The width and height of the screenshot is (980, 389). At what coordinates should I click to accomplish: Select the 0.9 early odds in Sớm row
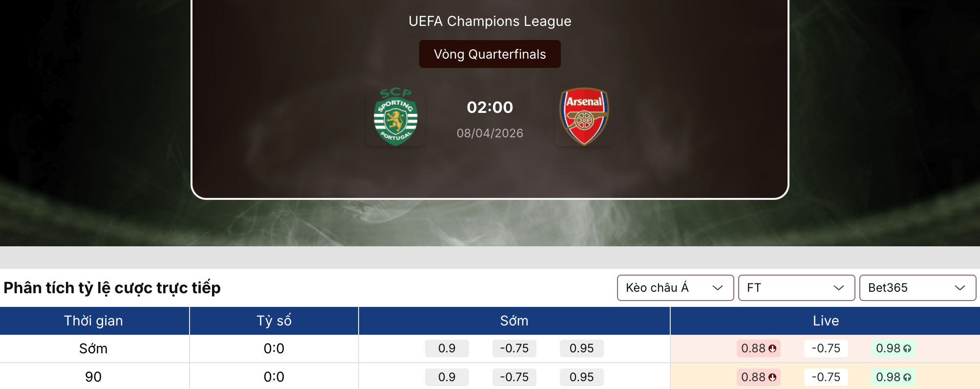447,348
